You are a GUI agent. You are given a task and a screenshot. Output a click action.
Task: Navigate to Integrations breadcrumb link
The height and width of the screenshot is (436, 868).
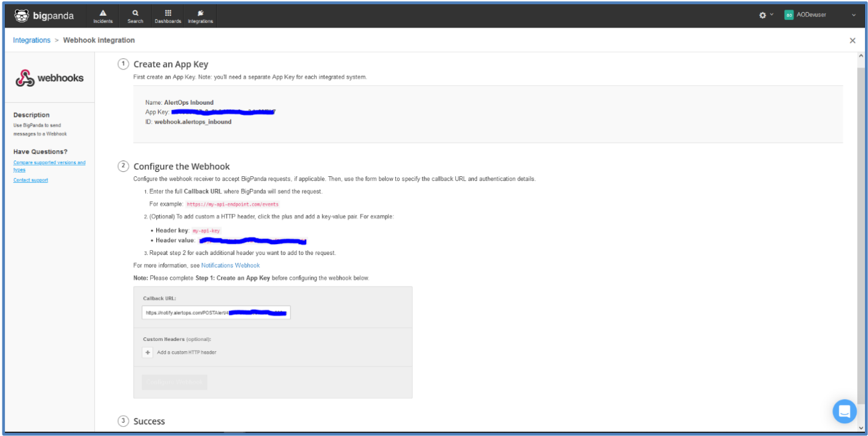[x=31, y=40]
